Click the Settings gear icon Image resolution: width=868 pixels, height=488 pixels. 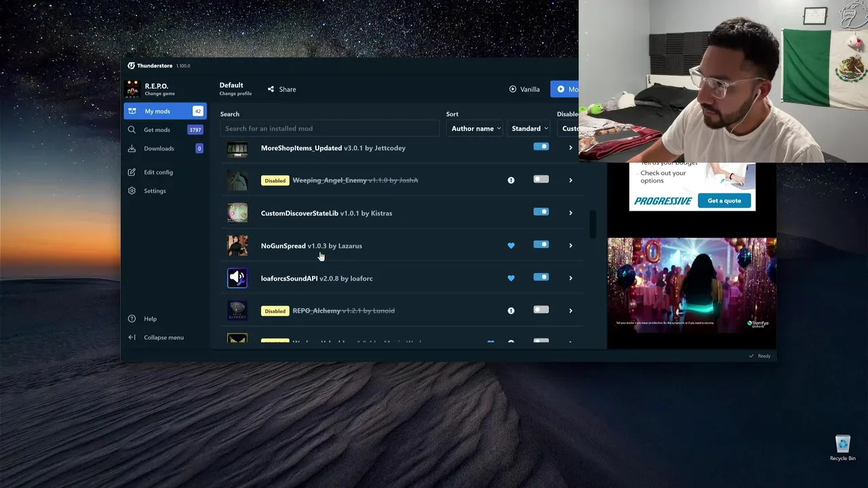click(x=132, y=190)
